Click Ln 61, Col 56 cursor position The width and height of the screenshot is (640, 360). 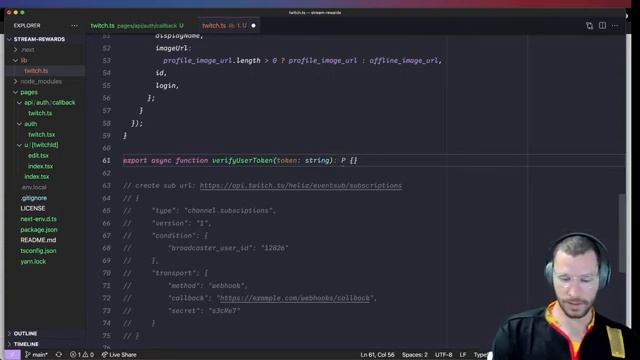click(378, 355)
